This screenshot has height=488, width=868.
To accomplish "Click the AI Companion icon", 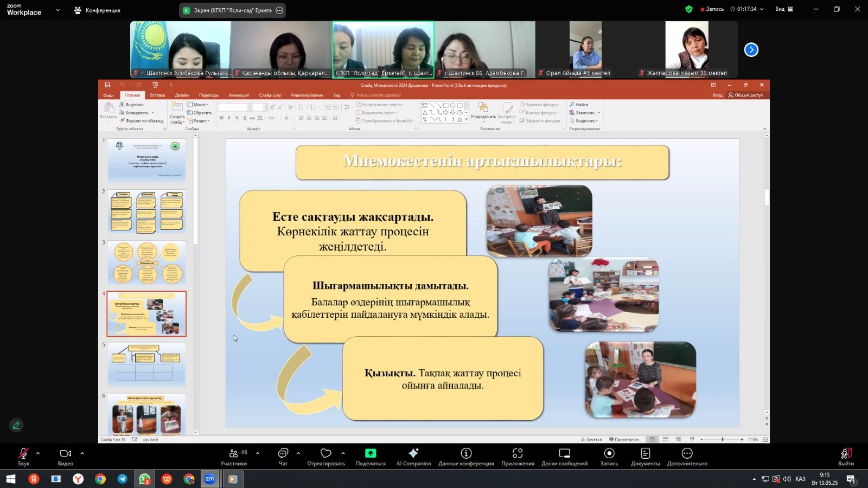I will pyautogui.click(x=413, y=456).
